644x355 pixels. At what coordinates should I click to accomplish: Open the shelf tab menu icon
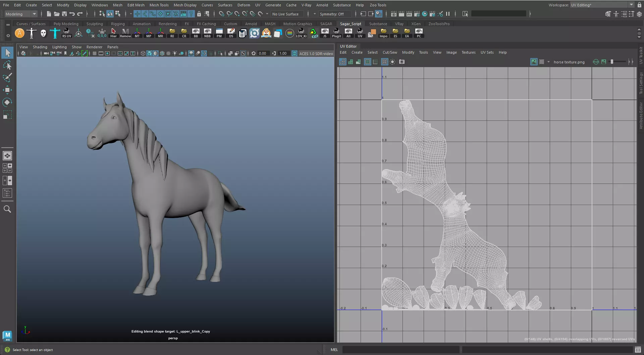[x=8, y=24]
